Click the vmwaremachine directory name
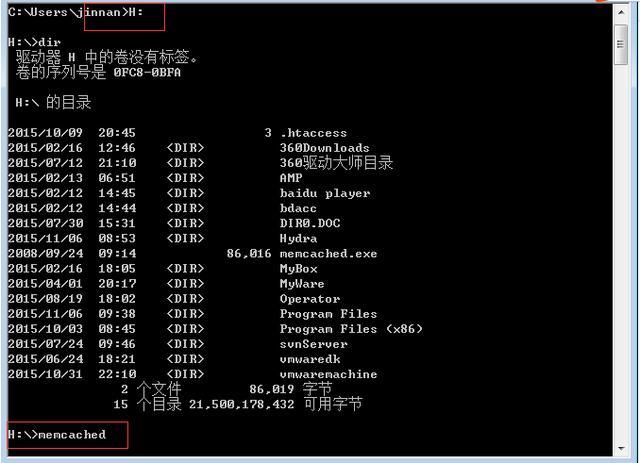The image size is (640, 463). [328, 374]
